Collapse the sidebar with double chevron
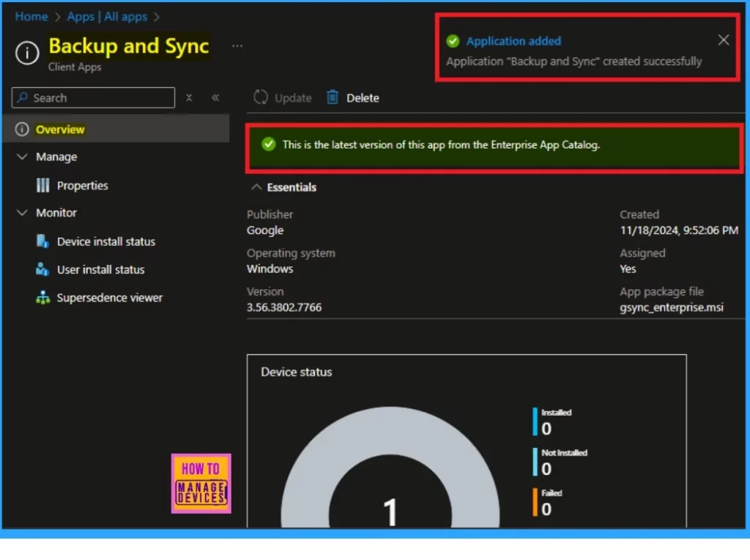 [216, 97]
